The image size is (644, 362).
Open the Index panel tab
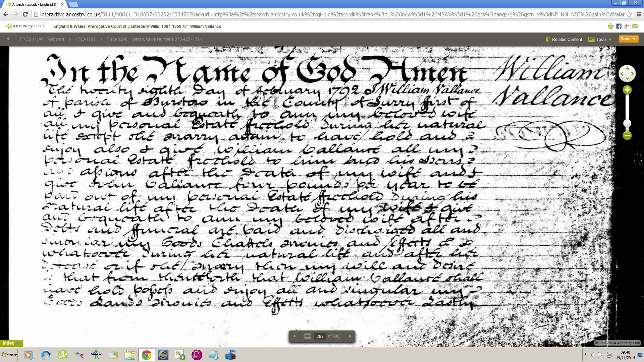click(11, 343)
